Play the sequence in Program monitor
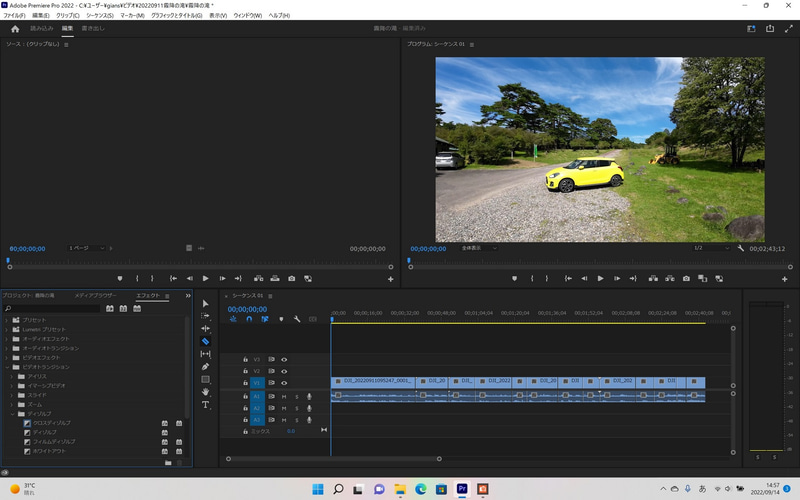 pos(600,279)
